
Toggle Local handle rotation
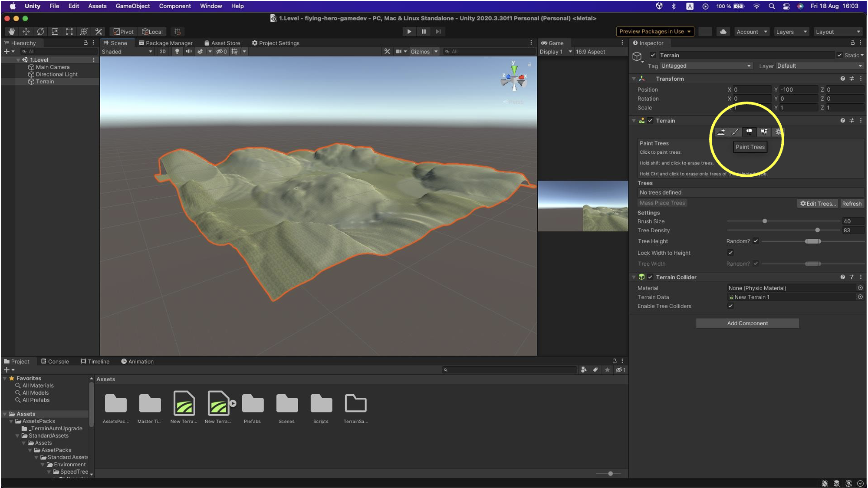tap(152, 32)
